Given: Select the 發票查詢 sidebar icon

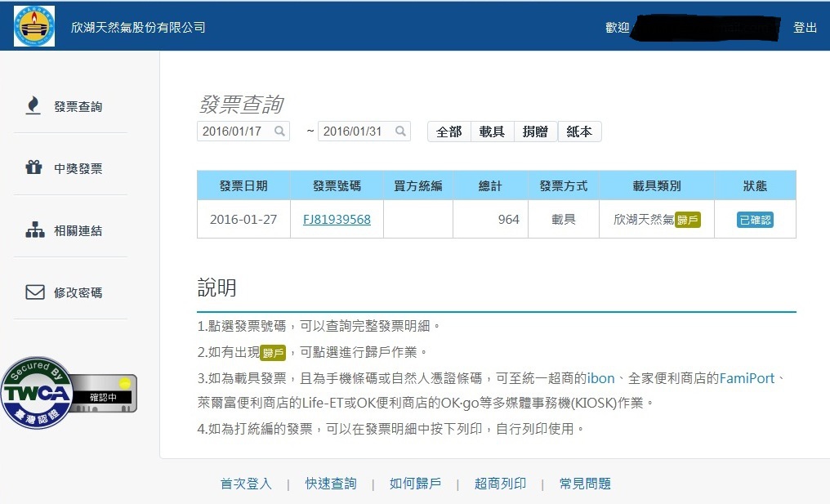Looking at the screenshot, I should [x=33, y=105].
